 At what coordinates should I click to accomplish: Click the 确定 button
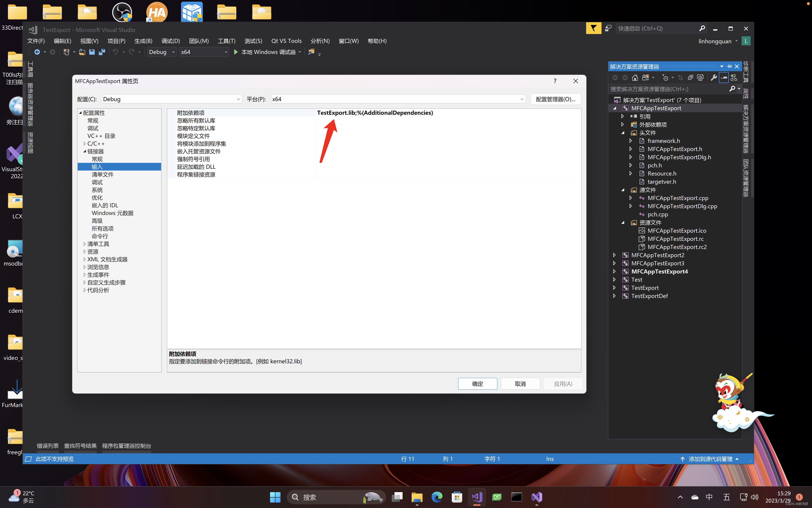click(x=477, y=384)
